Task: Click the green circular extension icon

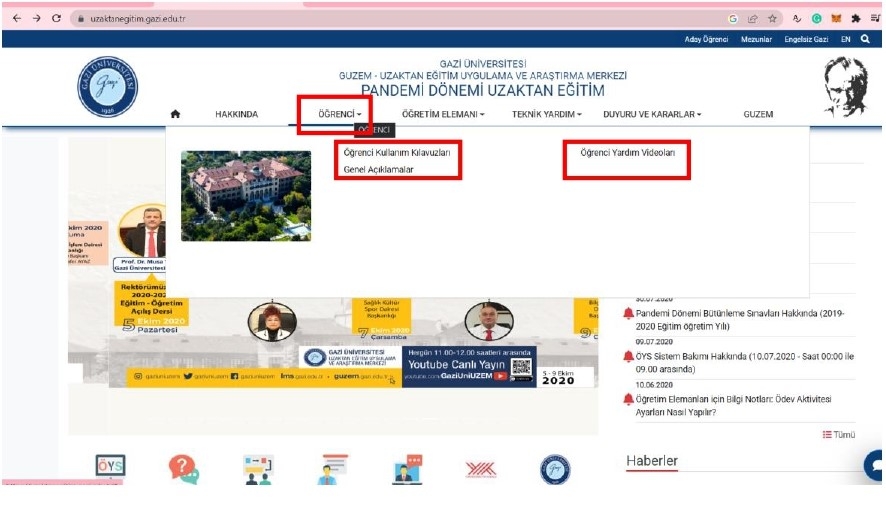Action: [x=816, y=19]
